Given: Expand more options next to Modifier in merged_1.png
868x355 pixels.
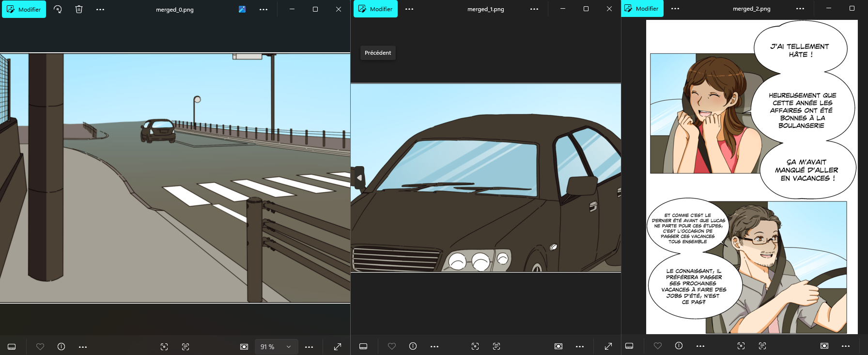Looking at the screenshot, I should click(x=409, y=9).
